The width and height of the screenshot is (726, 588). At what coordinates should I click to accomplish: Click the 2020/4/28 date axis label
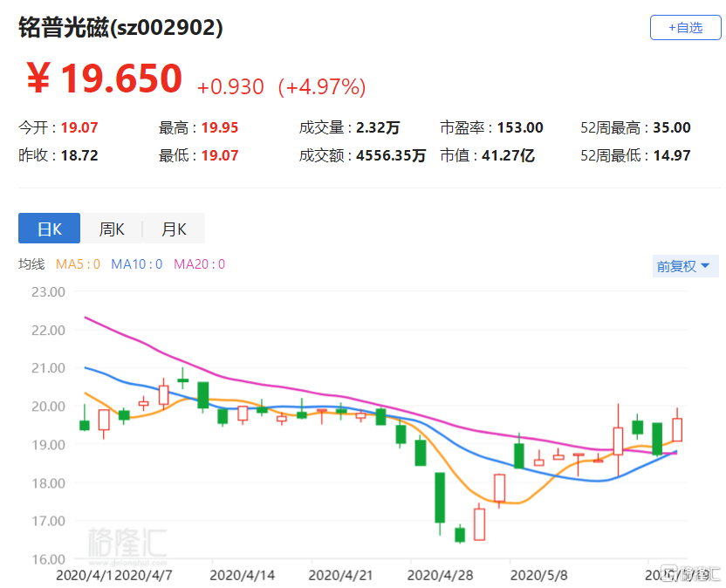click(441, 576)
